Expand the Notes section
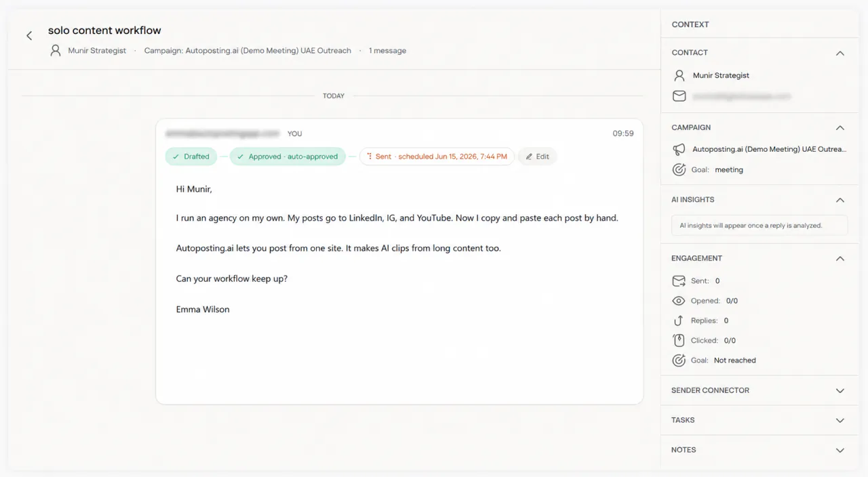Screen dimensions: 868x477 (x=840, y=450)
